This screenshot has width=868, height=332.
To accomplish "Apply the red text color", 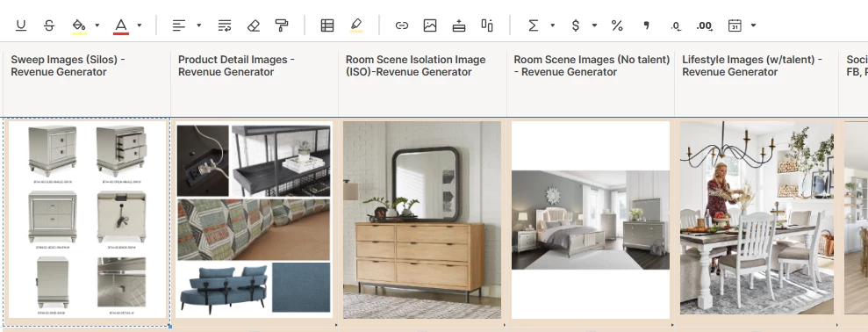I will pyautogui.click(x=121, y=25).
